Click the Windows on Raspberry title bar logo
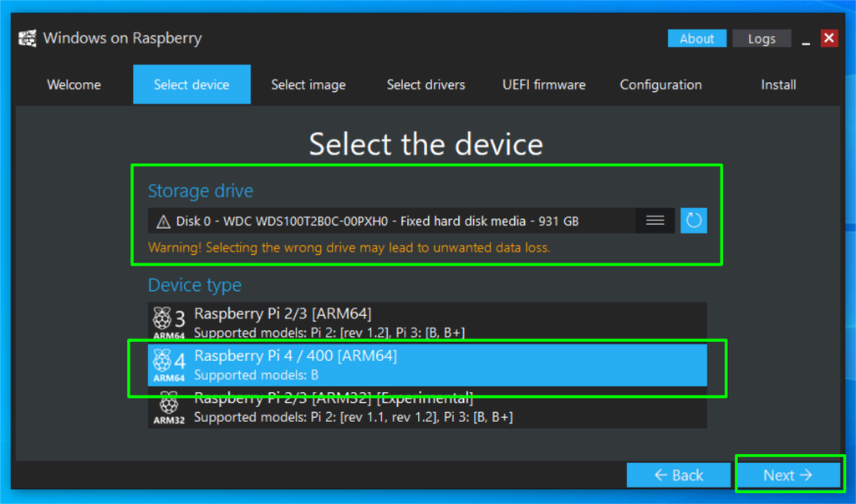856x504 pixels. [x=26, y=38]
